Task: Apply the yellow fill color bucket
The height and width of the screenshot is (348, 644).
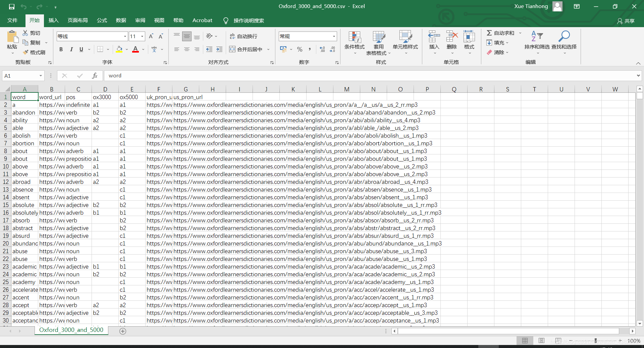Action: pos(119,49)
